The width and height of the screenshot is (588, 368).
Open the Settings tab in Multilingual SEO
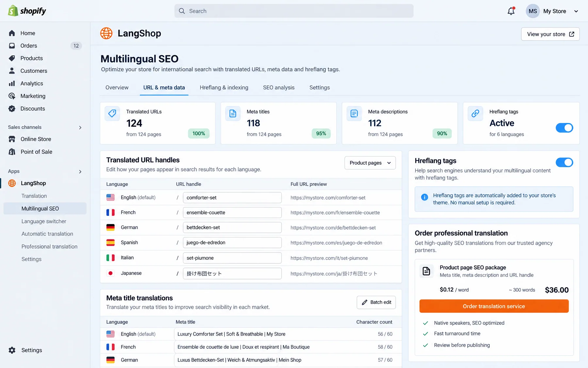pyautogui.click(x=319, y=87)
